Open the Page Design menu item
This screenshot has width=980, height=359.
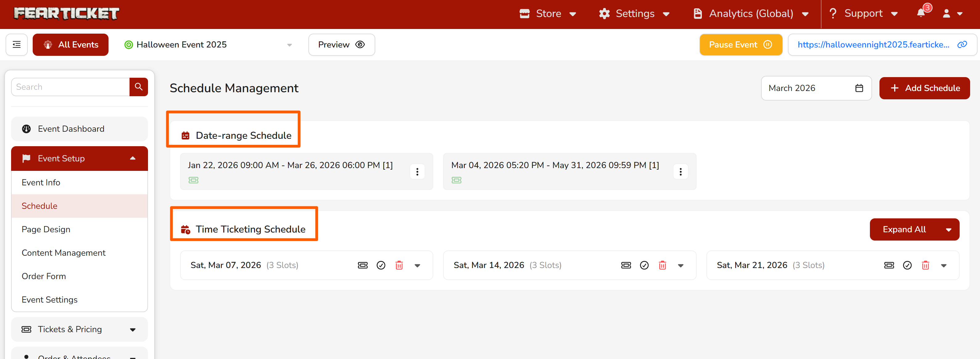click(x=46, y=229)
